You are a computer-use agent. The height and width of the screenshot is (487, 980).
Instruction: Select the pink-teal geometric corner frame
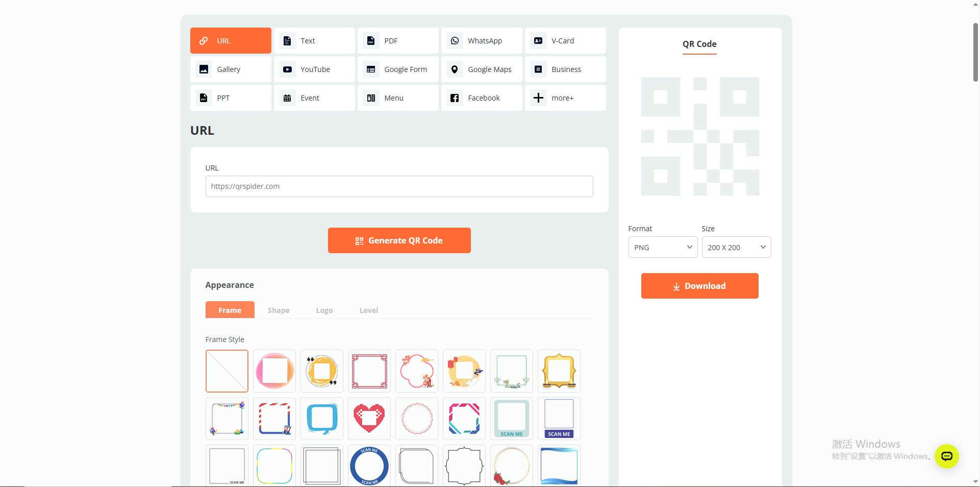click(x=464, y=419)
